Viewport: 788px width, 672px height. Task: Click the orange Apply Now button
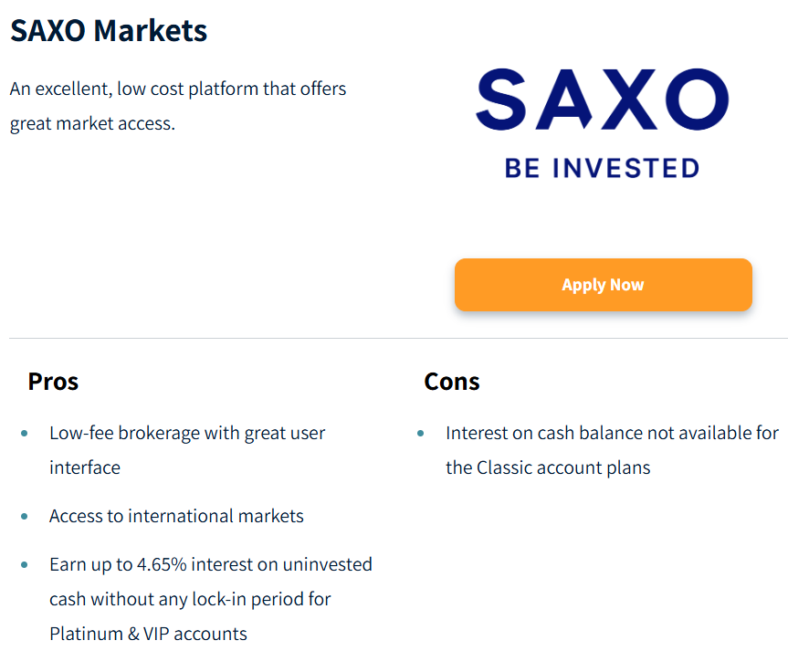pyautogui.click(x=603, y=285)
